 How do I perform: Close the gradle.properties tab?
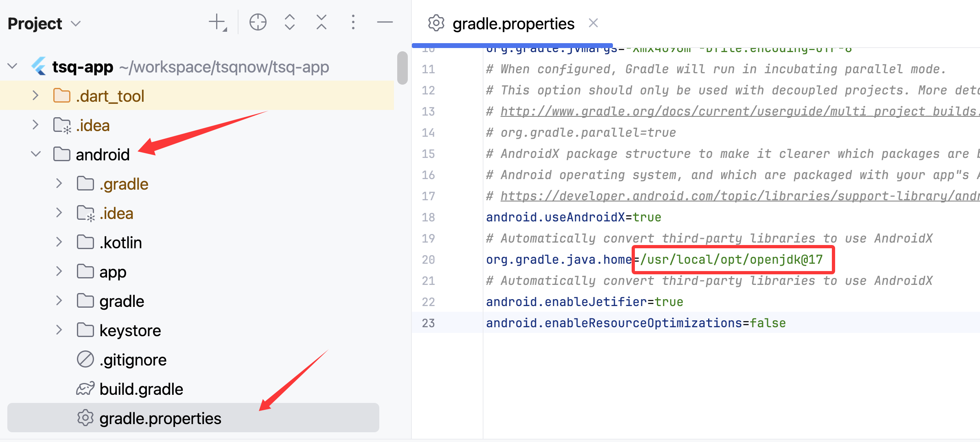(593, 23)
